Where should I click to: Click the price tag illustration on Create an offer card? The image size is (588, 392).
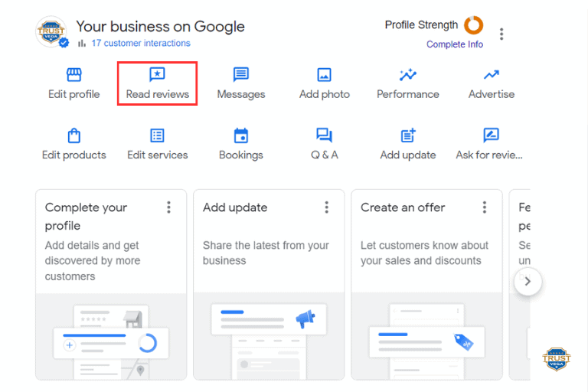point(463,341)
